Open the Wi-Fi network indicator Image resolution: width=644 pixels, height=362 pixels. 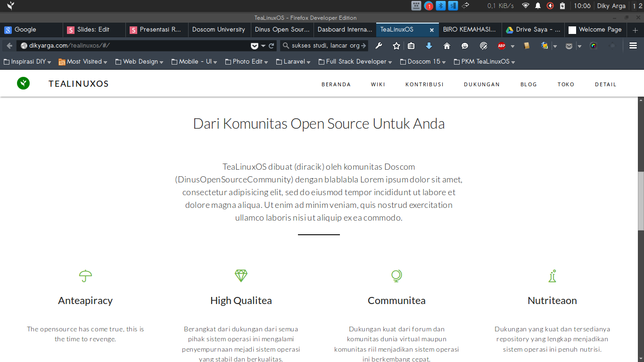tap(526, 6)
